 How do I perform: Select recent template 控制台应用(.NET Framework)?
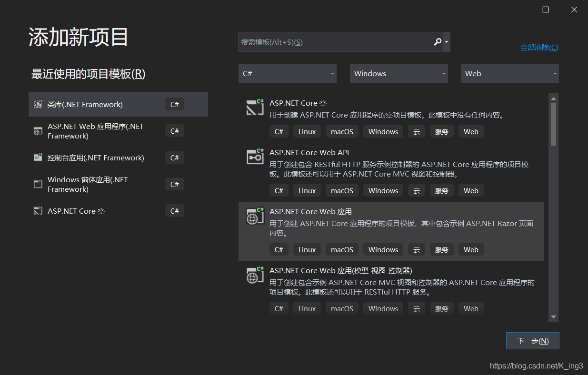click(119, 158)
